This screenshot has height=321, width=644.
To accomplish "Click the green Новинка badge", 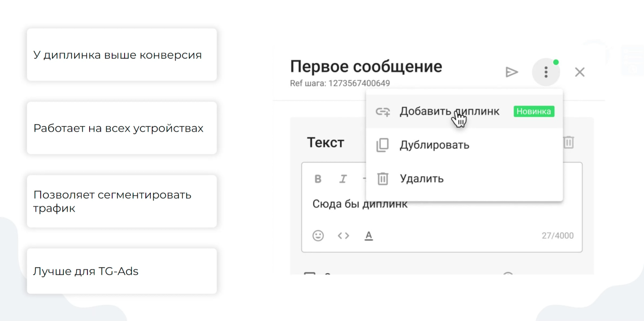I will coord(534,111).
